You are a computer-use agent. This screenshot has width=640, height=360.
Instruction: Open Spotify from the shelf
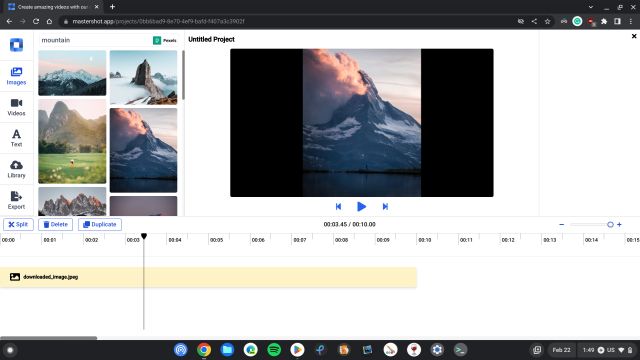[x=274, y=350]
